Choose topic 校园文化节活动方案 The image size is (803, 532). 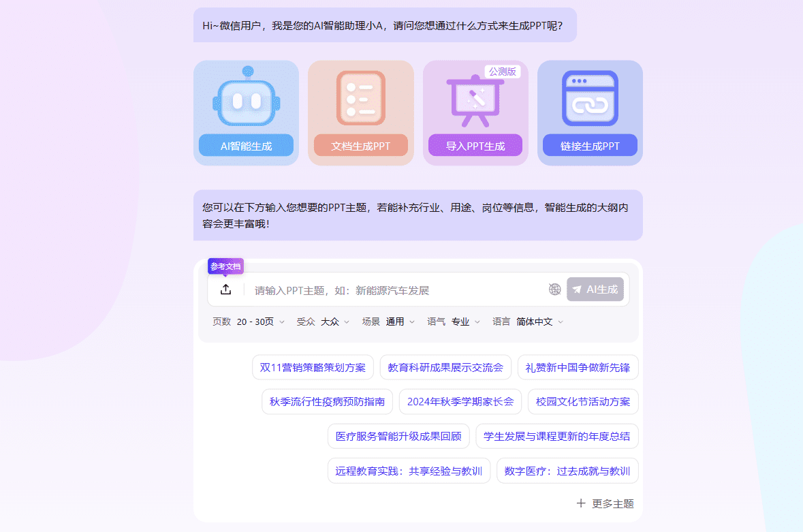[x=583, y=402]
